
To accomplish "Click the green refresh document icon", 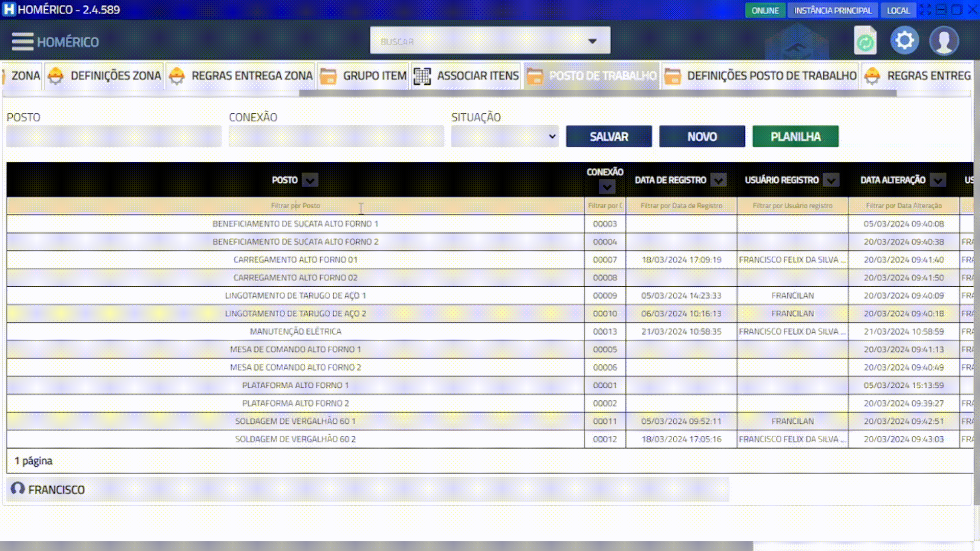I will click(865, 41).
